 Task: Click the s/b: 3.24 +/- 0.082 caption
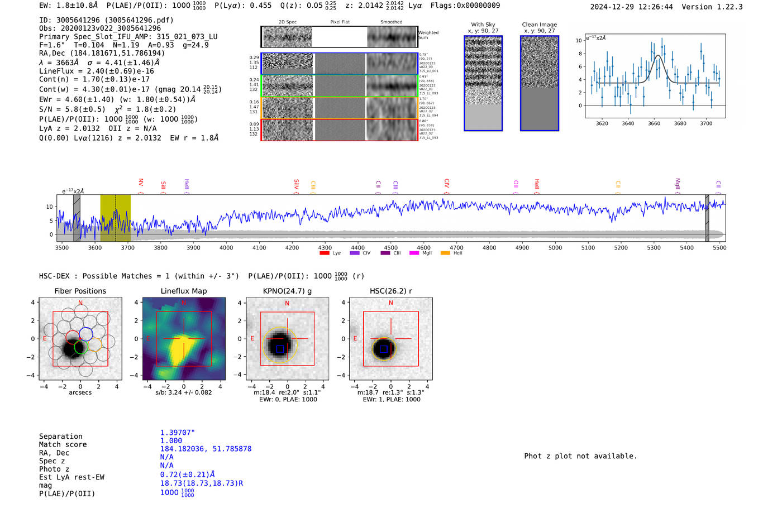pyautogui.click(x=184, y=392)
